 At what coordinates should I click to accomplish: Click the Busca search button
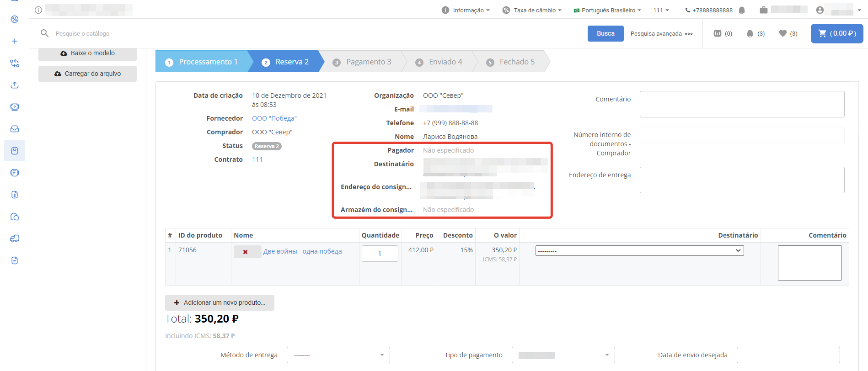tap(605, 33)
